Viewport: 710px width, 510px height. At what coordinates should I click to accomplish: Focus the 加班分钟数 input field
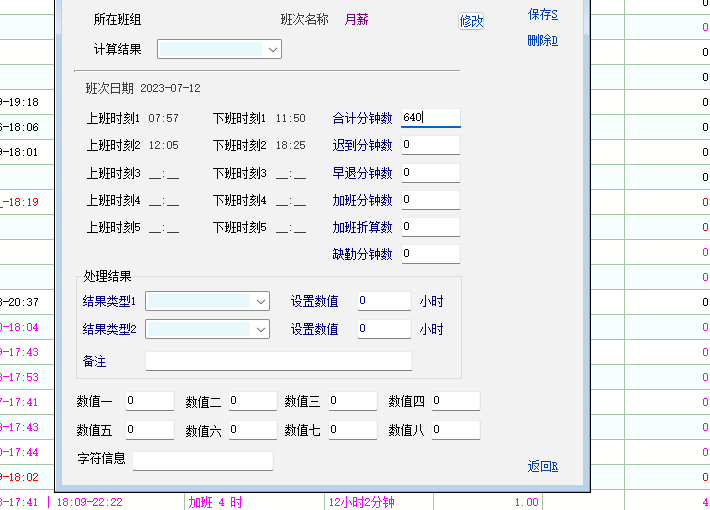430,200
